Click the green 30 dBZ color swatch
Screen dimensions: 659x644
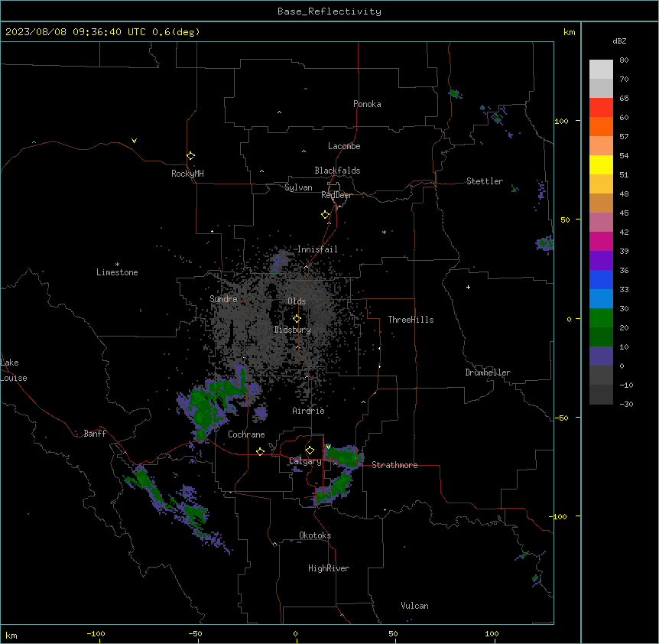[x=601, y=318]
